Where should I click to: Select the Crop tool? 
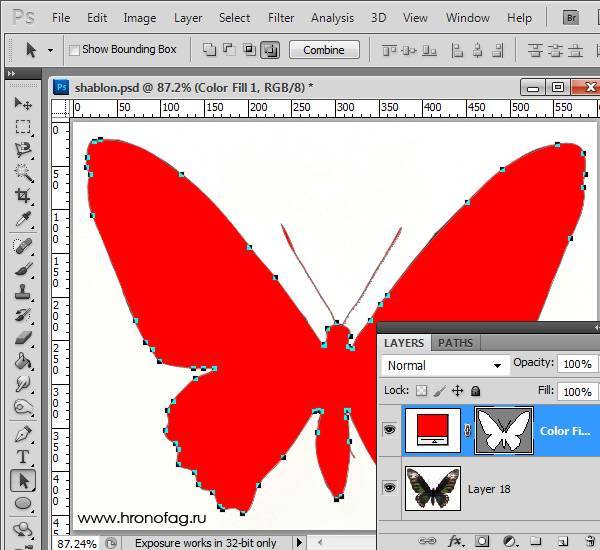pyautogui.click(x=23, y=196)
